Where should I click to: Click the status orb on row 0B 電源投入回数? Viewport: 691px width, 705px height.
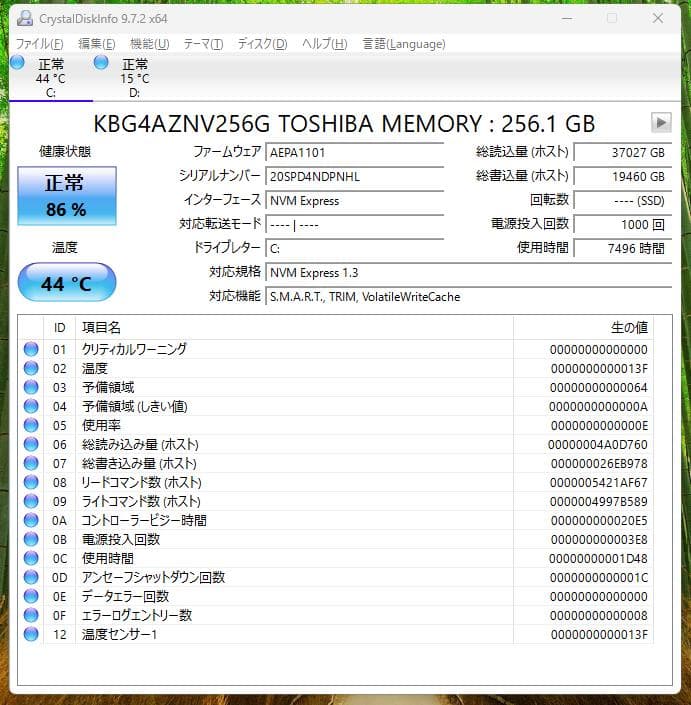(31, 539)
